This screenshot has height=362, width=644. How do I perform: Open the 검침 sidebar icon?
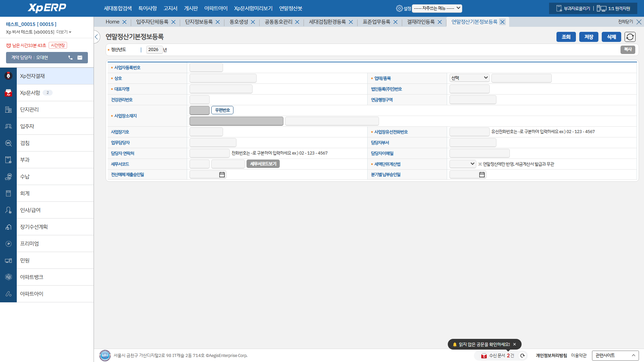8,143
